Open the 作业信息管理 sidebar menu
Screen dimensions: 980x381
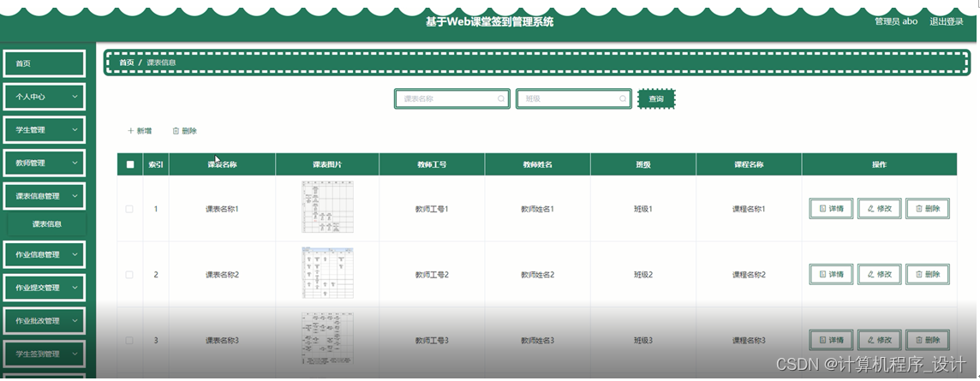pyautogui.click(x=44, y=255)
